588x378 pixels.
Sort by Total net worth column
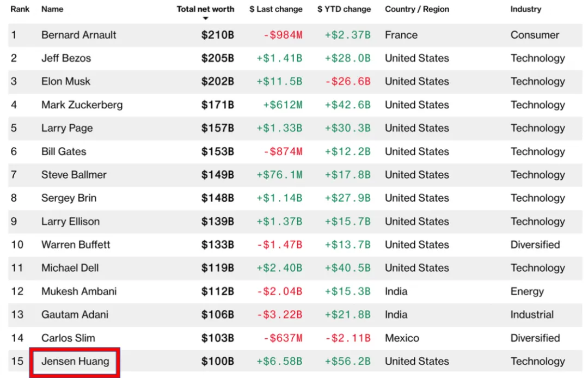click(x=205, y=9)
